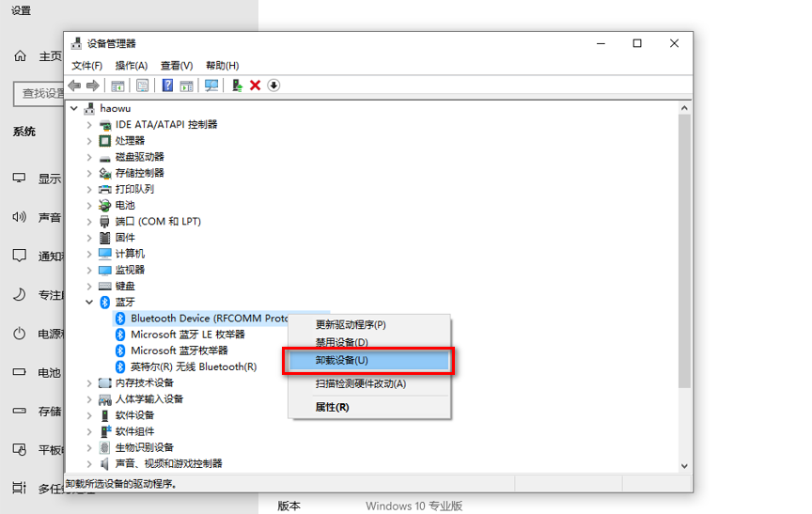Screen dimensions: 812x514
Task: Click the 显示 display icon in Settings sidebar
Action: point(19,178)
